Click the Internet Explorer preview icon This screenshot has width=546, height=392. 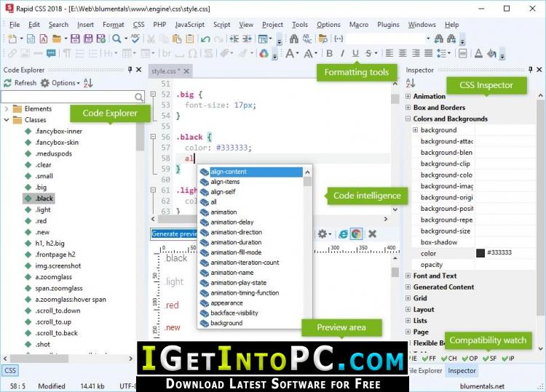click(343, 233)
